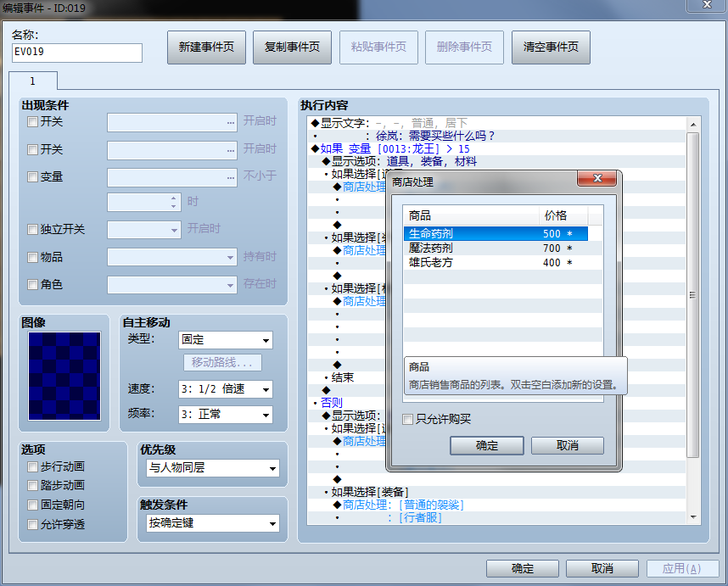Click the 应用(A) button
The width and height of the screenshot is (728, 586).
point(682,569)
